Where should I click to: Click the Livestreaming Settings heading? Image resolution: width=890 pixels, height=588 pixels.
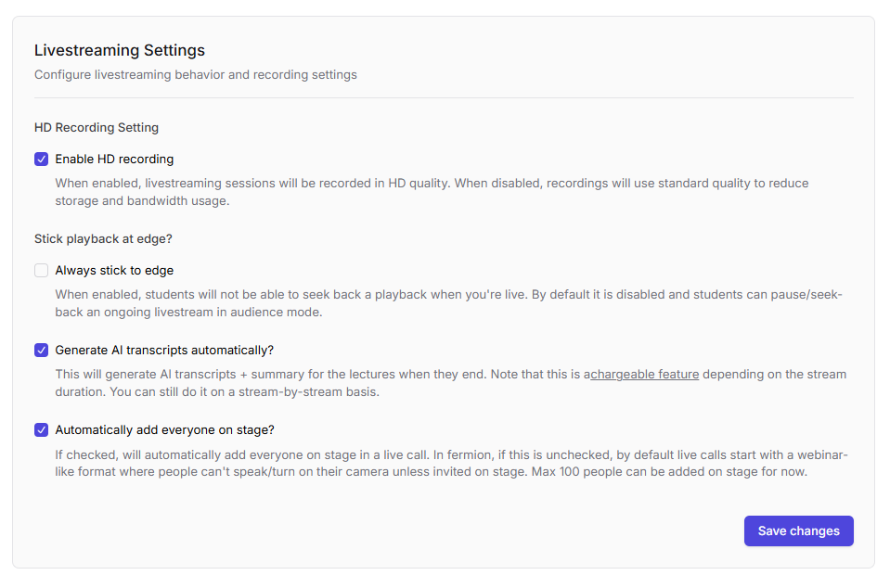[120, 50]
